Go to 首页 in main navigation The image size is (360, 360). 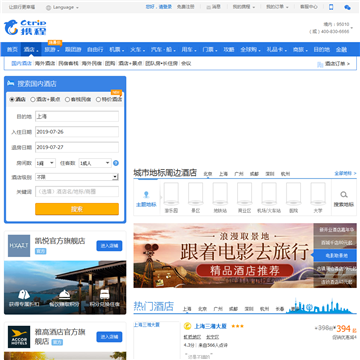[12, 50]
